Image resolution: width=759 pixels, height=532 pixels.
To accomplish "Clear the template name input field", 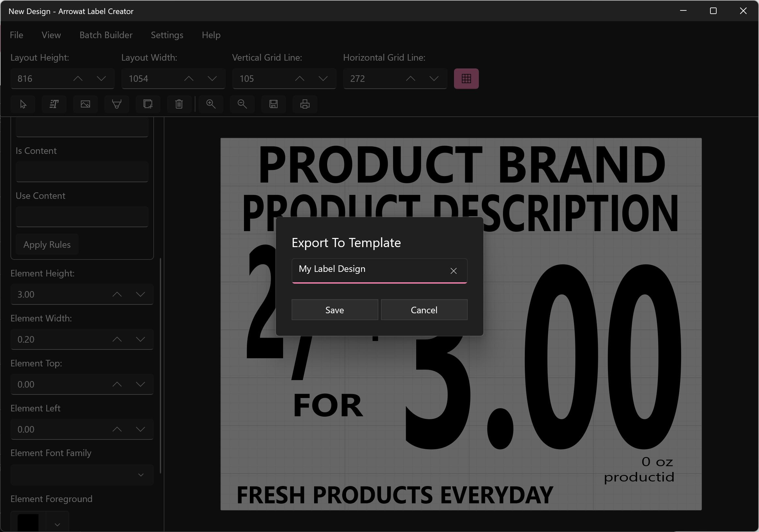I will (454, 271).
